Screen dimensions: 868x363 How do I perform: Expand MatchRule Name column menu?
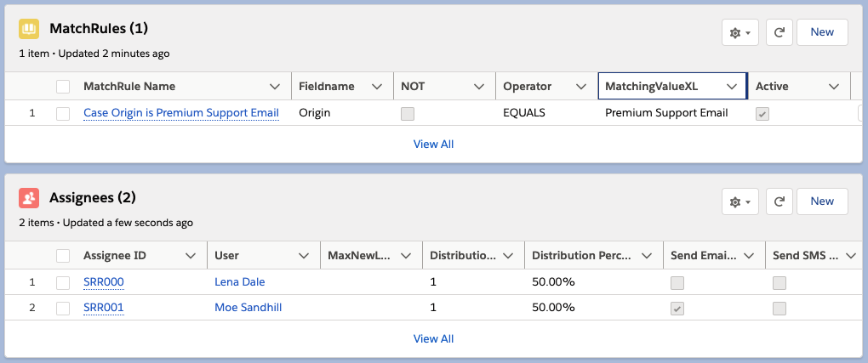click(x=274, y=87)
